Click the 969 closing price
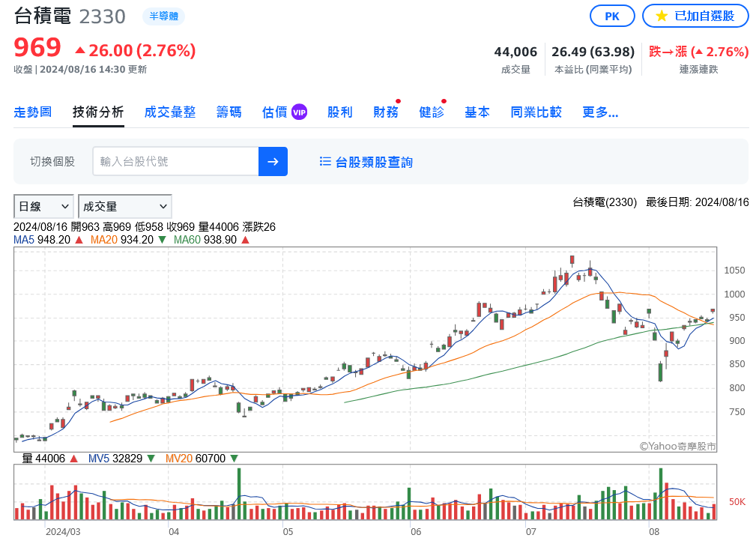This screenshot has width=756, height=544. (37, 48)
